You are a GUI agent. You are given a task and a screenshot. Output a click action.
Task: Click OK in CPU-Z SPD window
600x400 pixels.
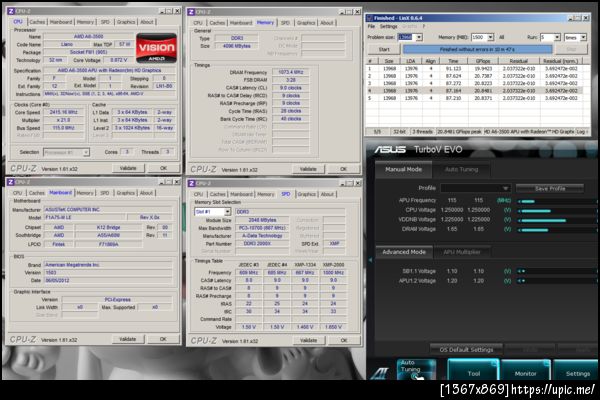[344, 340]
